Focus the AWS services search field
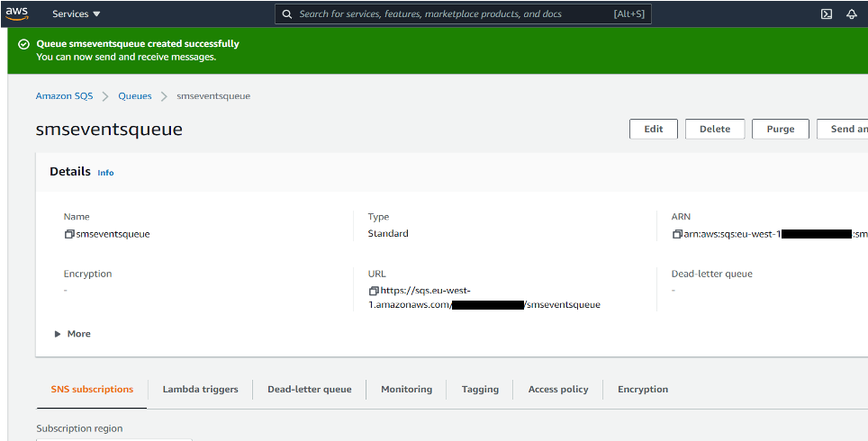The image size is (868, 441). 463,13
